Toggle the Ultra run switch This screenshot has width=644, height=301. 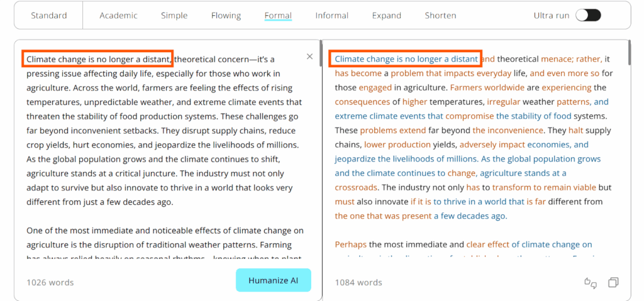click(x=588, y=16)
